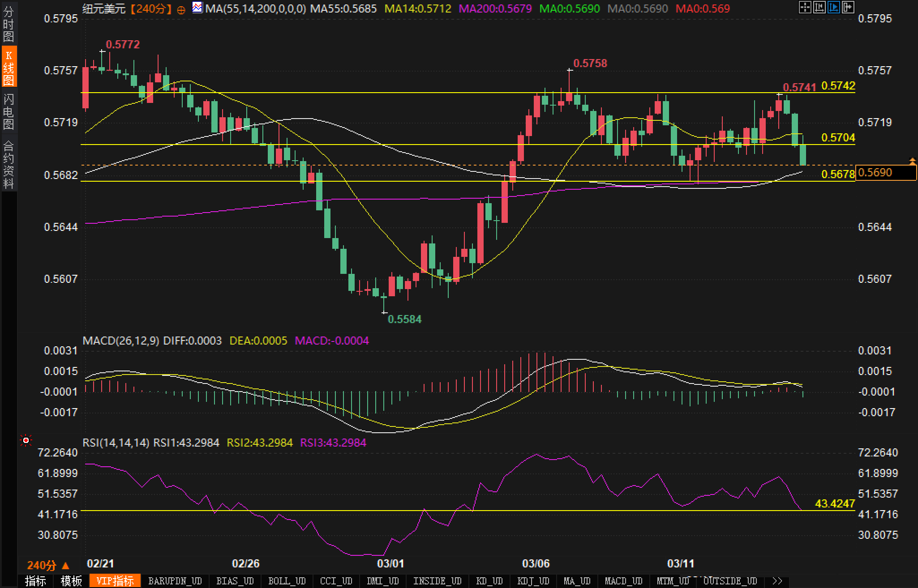Screen dimensions: 918x588
Task: Click the 0.5742 horizontal line label
Action: [838, 85]
